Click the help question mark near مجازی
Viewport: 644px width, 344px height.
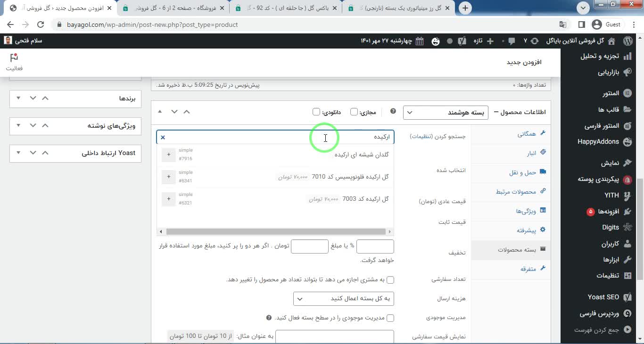393,112
